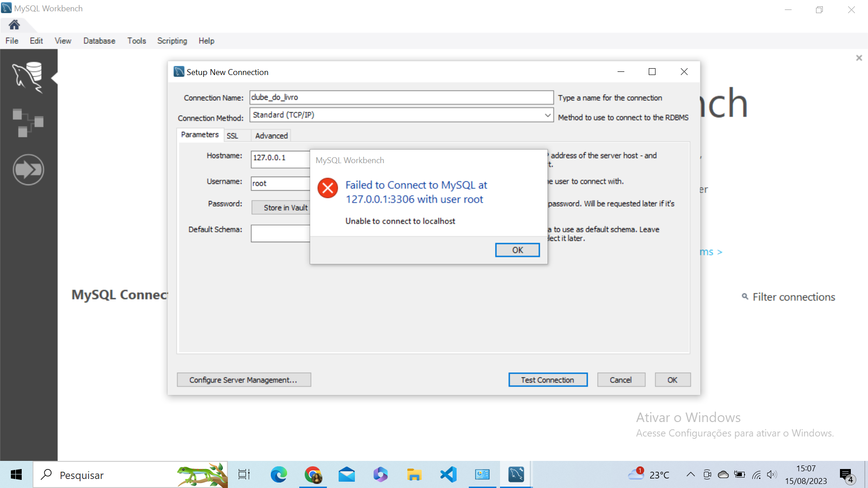This screenshot has height=488, width=868.
Task: Open battery status tray icon
Action: click(740, 474)
